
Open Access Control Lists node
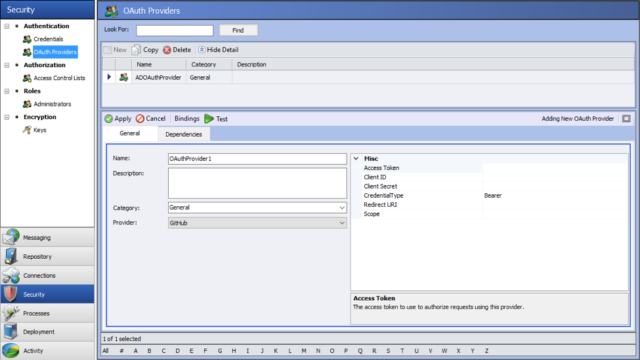[x=59, y=78]
